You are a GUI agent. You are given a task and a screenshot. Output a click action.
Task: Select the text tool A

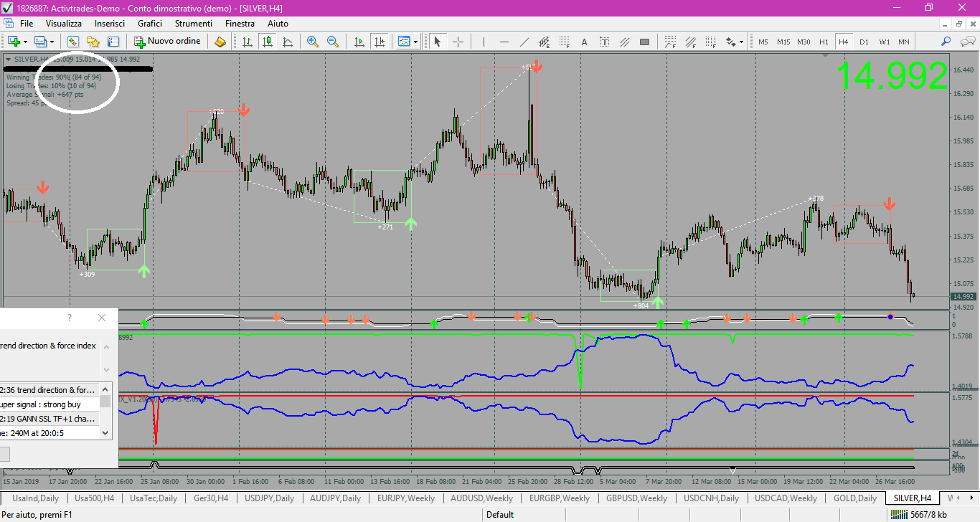pyautogui.click(x=585, y=42)
